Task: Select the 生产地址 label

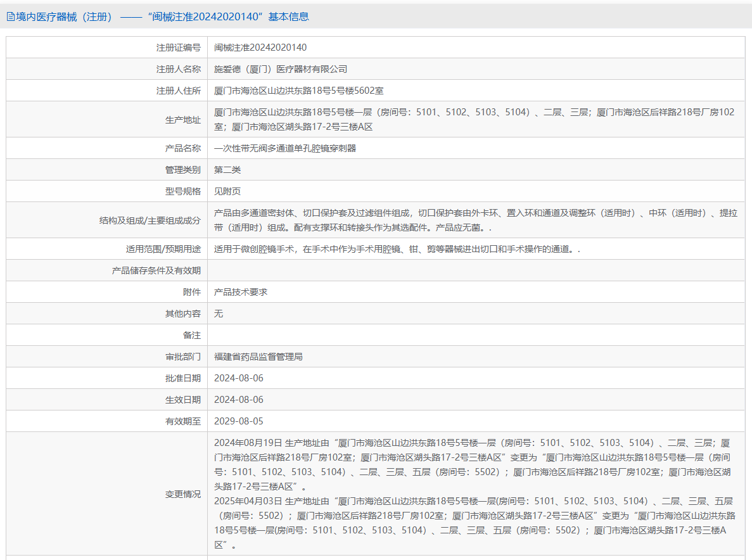Action: click(x=183, y=119)
